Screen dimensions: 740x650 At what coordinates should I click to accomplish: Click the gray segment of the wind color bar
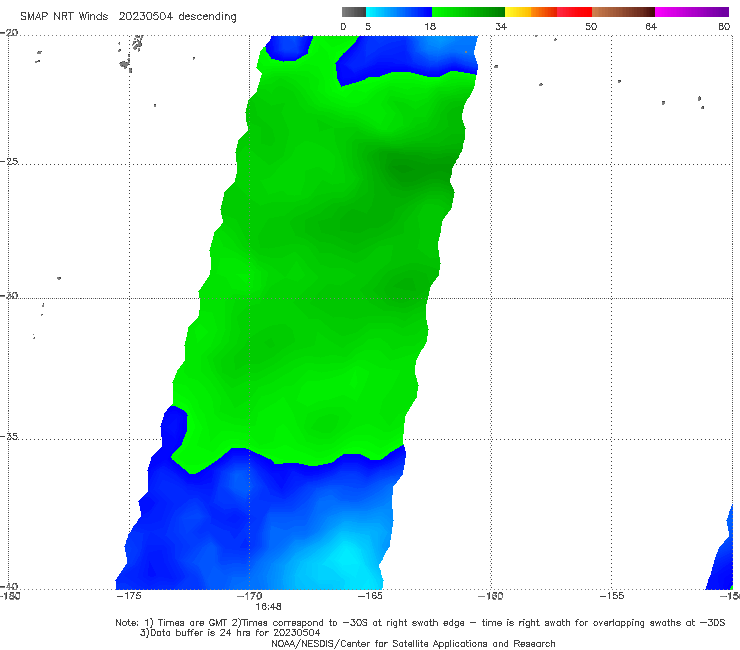point(354,12)
